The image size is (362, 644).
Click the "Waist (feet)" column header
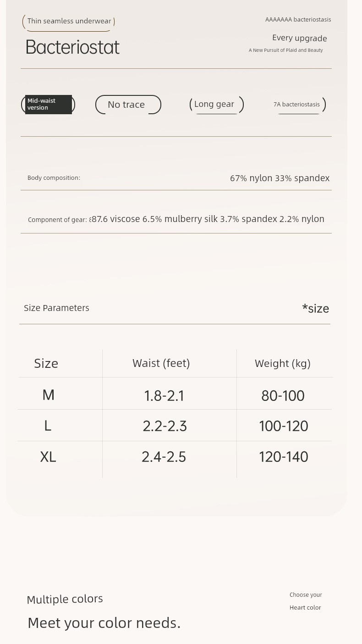(161, 363)
